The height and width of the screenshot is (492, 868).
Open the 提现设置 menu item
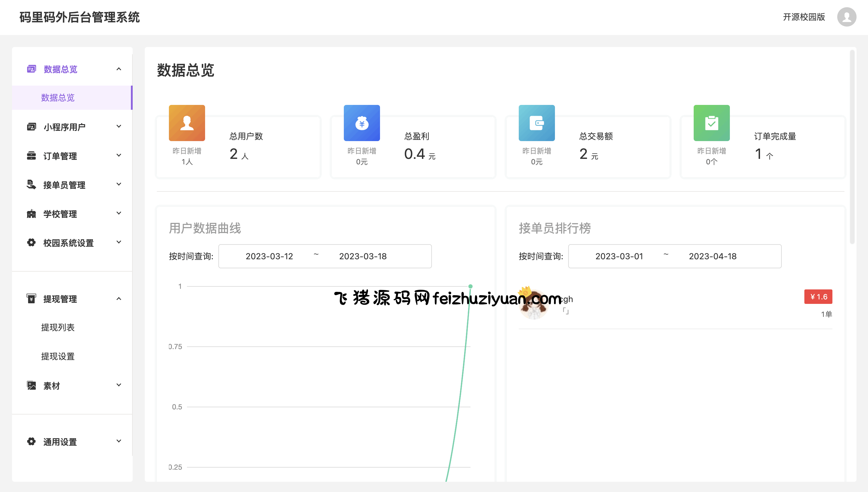click(x=58, y=356)
